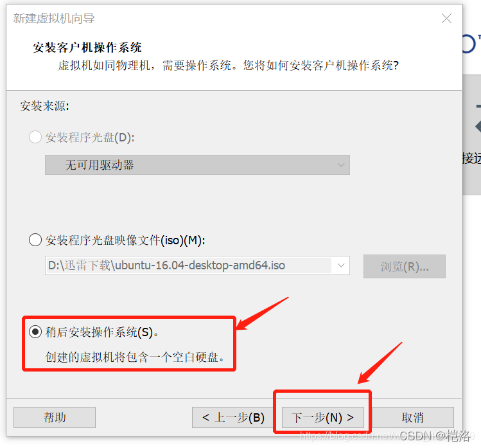
Task: Click the 创建的虚拟机将包含一个空白硬盘 description text
Action: pyautogui.click(x=135, y=357)
